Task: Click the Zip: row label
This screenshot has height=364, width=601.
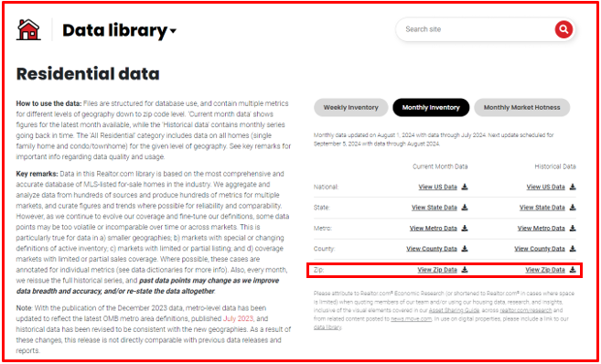Action: (319, 270)
